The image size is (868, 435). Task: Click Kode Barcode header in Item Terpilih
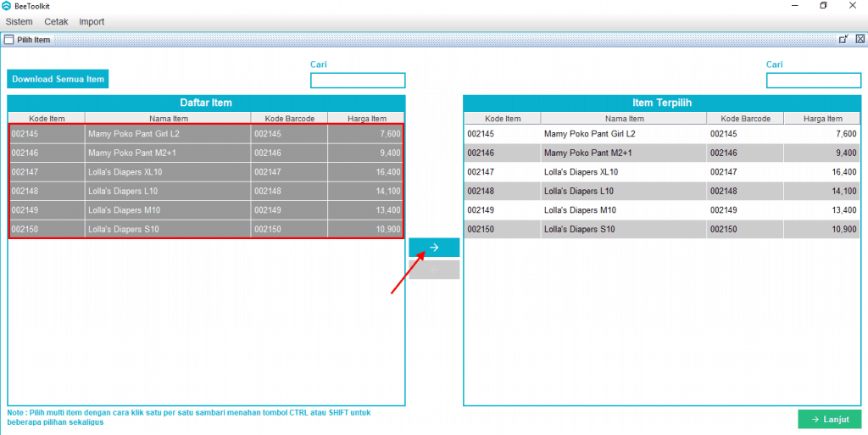point(745,119)
